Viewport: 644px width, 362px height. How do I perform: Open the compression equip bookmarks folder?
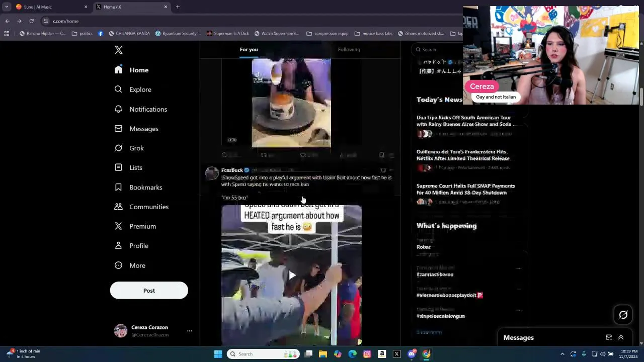tap(327, 34)
